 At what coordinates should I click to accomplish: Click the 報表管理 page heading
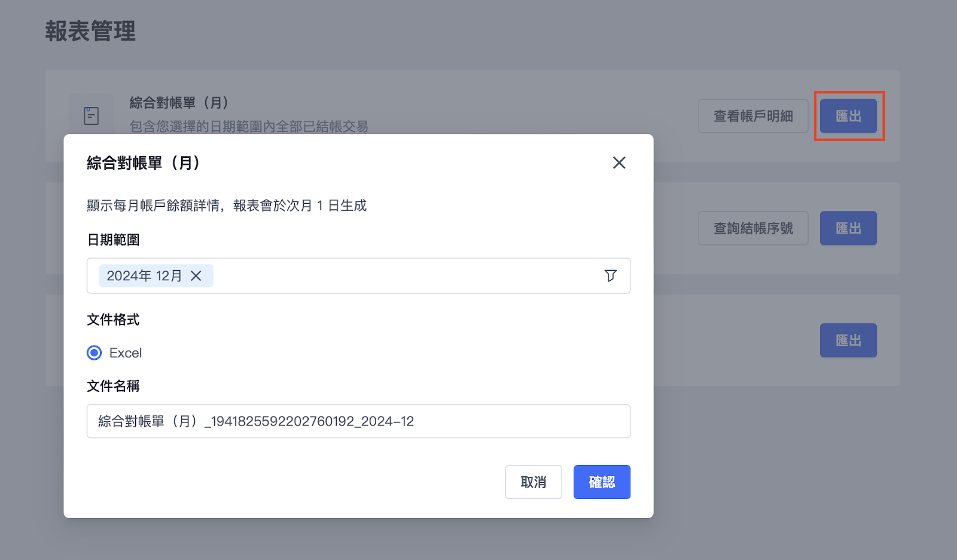pos(90,31)
